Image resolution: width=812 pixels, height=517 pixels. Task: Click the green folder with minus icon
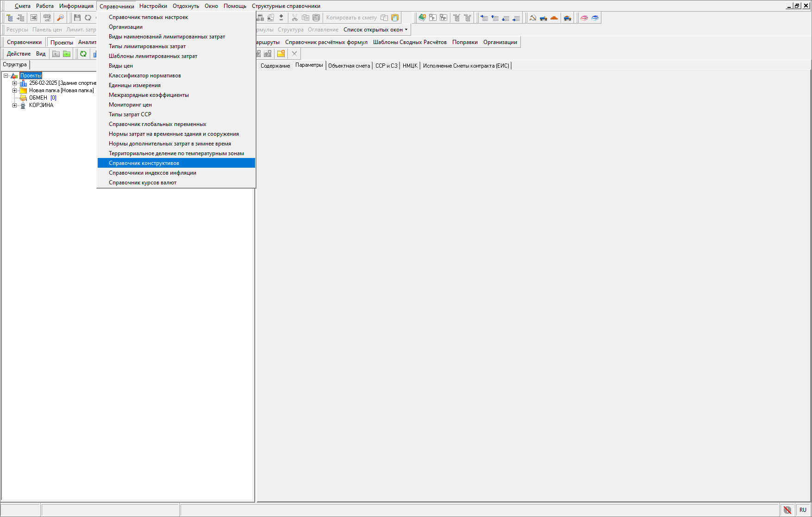[67, 54]
